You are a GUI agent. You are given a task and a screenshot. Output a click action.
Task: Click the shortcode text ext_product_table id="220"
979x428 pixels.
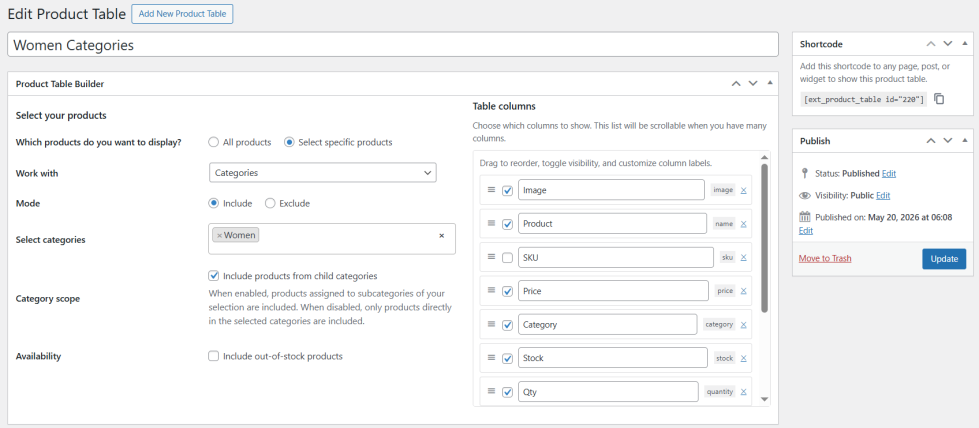coord(863,100)
